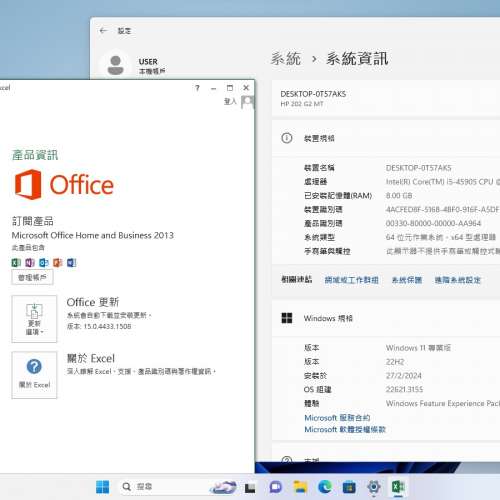
Task: Click the Excel app icon under product info
Action: pos(16,263)
